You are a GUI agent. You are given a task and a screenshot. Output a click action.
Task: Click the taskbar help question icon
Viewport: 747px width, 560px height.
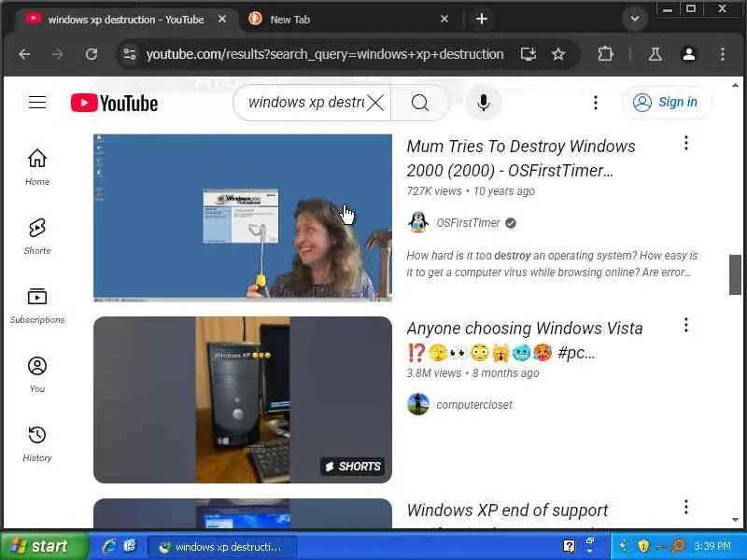pyautogui.click(x=569, y=546)
